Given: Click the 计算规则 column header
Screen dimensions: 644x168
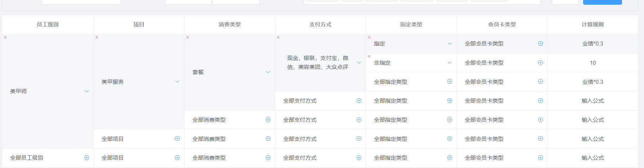Looking at the screenshot, I should [592, 25].
